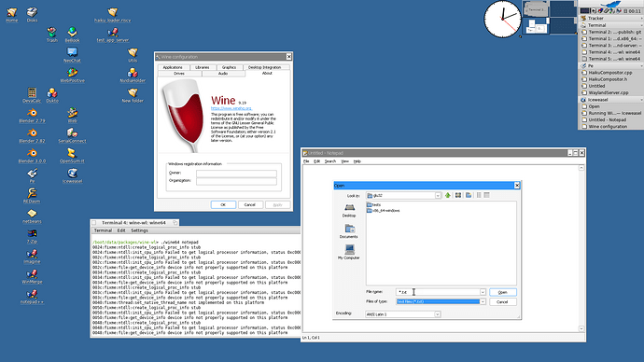Select the Blender 3.0.0 desktop icon
The image size is (644, 362).
pyautogui.click(x=32, y=156)
